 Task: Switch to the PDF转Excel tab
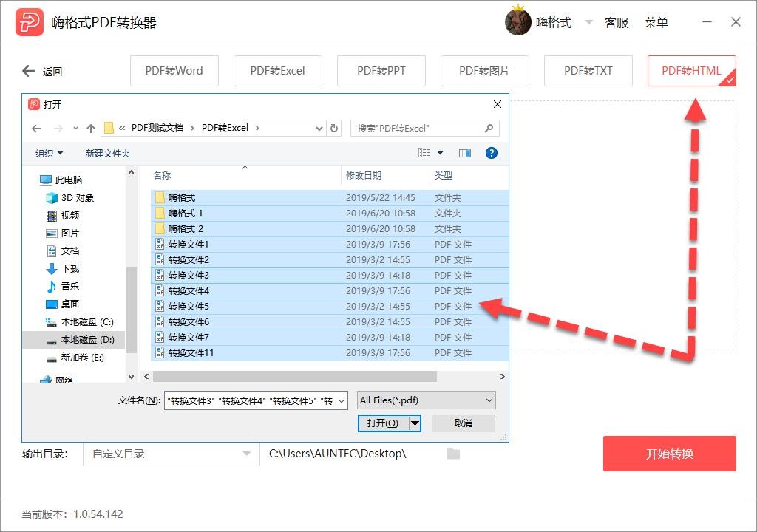278,71
